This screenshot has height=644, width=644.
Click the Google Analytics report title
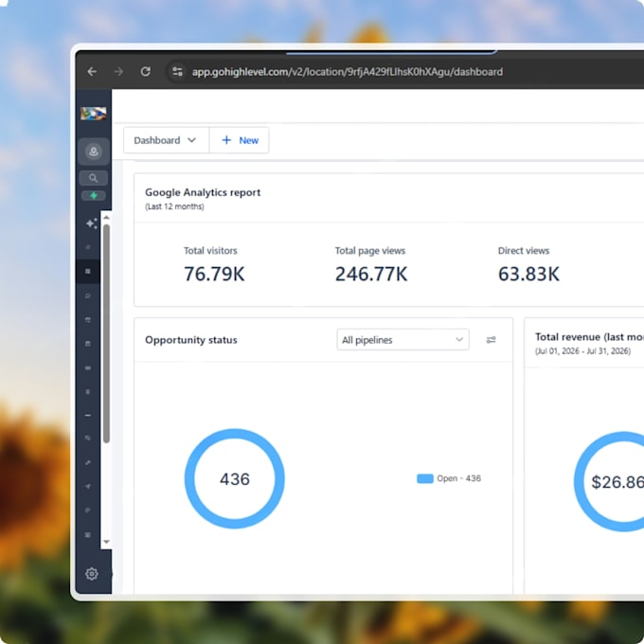pos(203,192)
